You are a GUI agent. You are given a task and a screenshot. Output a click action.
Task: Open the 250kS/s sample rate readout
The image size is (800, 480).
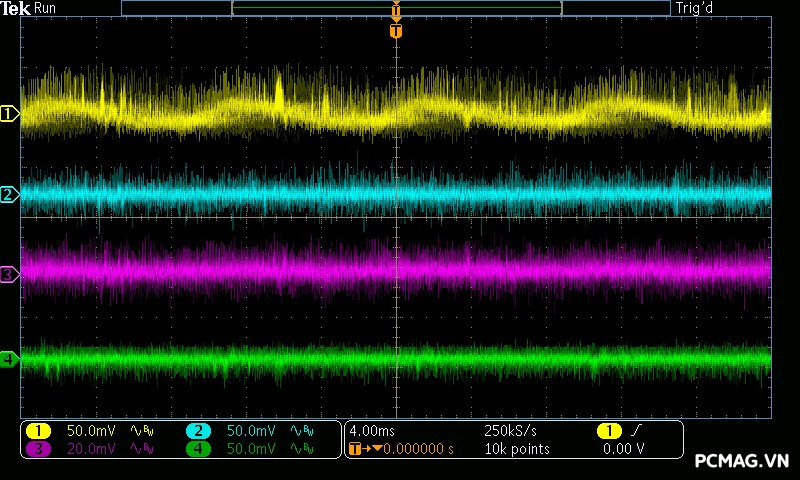click(x=510, y=431)
